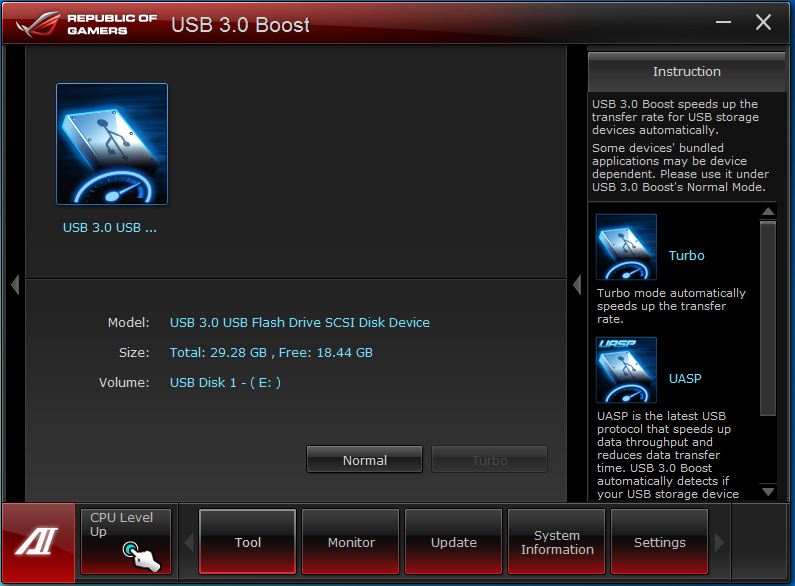The height and width of the screenshot is (586, 795).
Task: Open the Settings menu
Action: point(660,542)
